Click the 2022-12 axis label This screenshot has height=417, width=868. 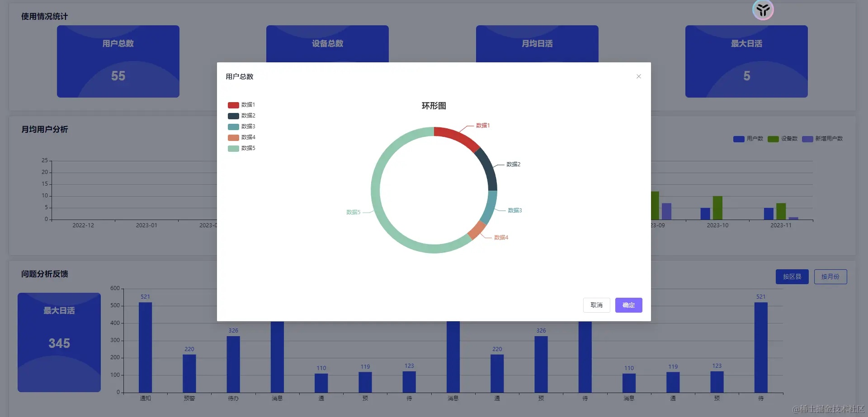pos(83,225)
